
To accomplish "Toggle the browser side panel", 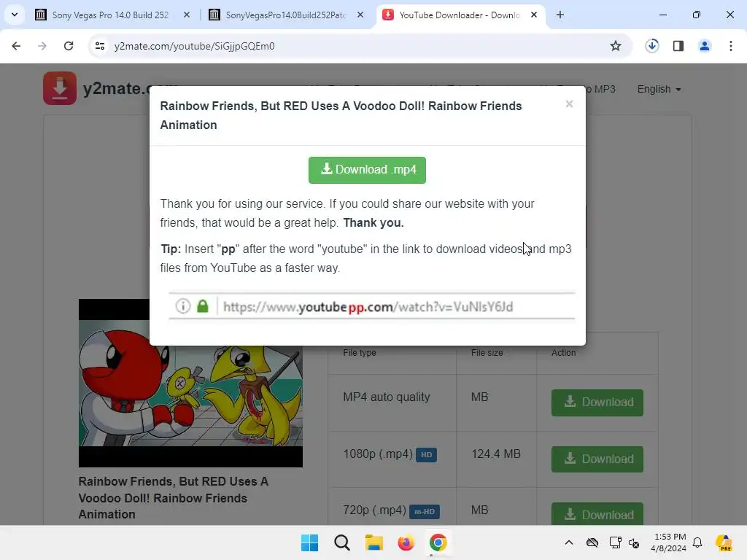I will 678,46.
